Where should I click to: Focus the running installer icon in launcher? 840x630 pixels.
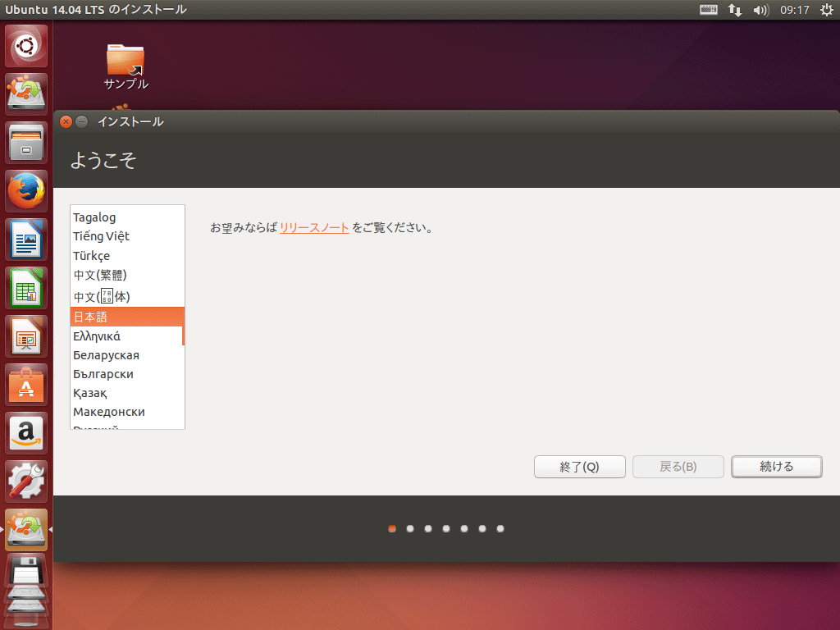click(x=25, y=530)
